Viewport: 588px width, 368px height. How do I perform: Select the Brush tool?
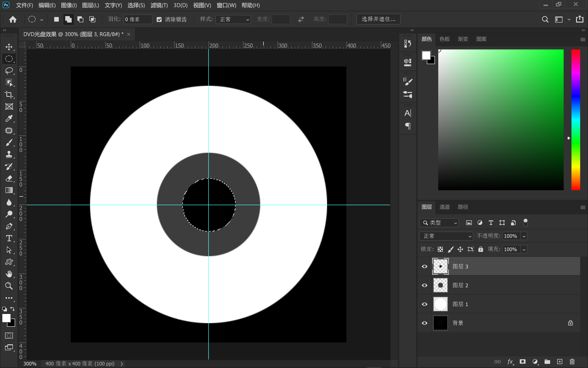[x=9, y=142]
